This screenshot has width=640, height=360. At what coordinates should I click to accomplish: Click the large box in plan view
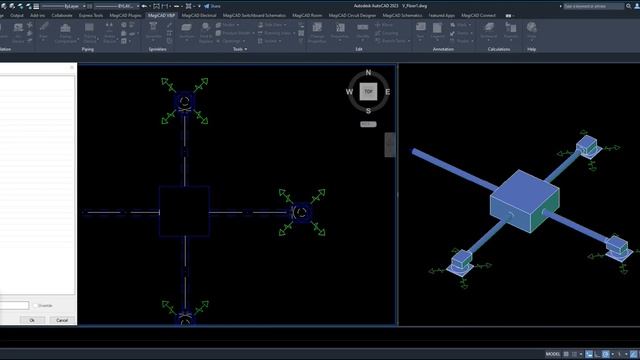pos(184,211)
